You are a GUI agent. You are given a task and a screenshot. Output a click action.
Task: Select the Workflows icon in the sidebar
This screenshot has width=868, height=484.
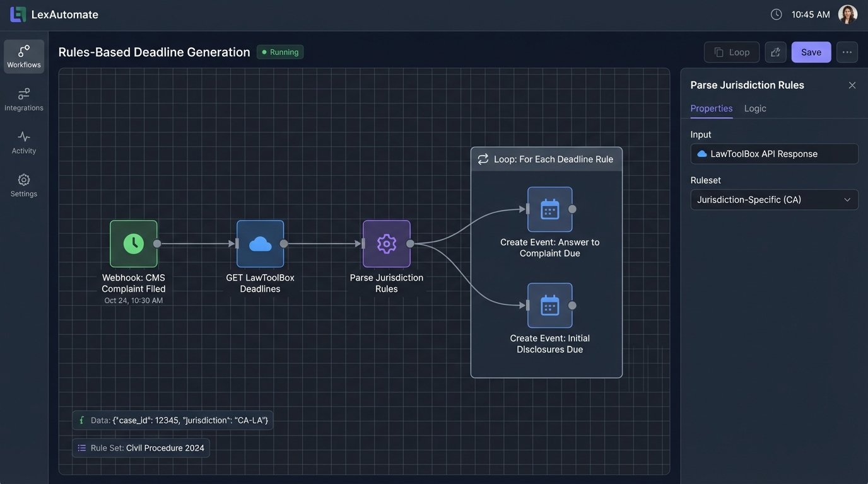coord(23,55)
